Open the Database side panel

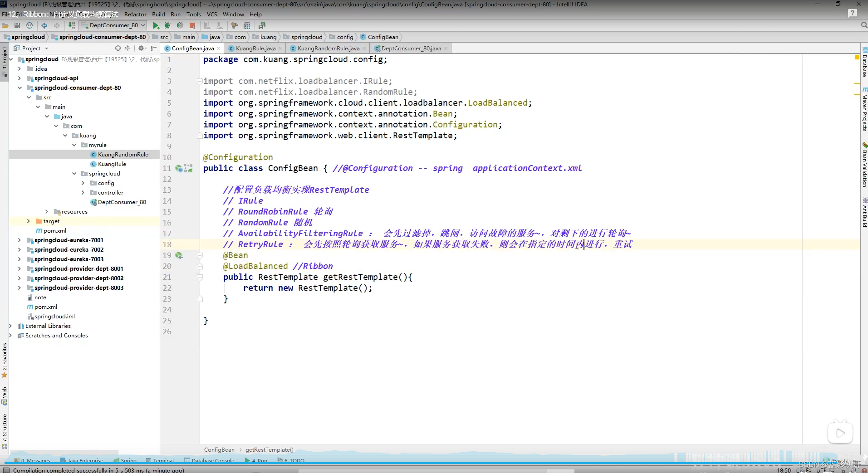864,62
